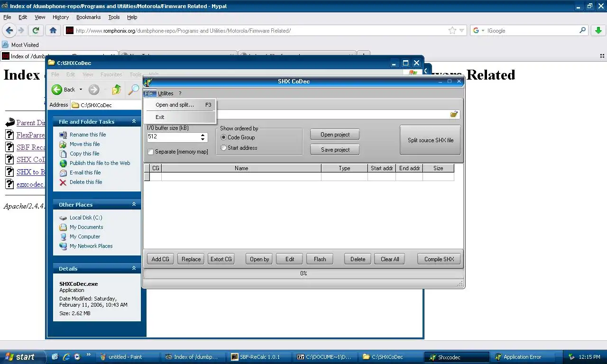The height and width of the screenshot is (364, 607).
Task: Click the Split source SHX file button
Action: pos(431,140)
